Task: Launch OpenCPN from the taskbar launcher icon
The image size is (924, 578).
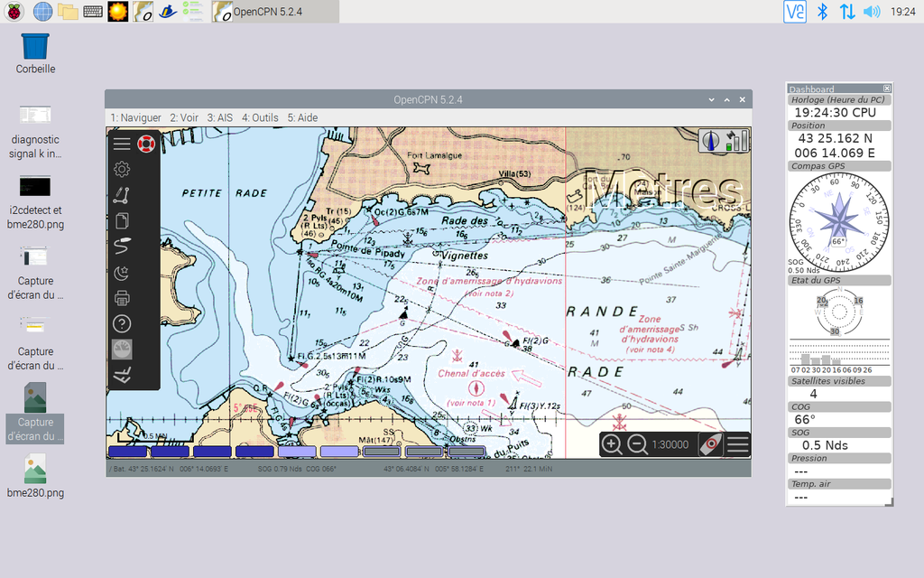Action: [x=143, y=11]
